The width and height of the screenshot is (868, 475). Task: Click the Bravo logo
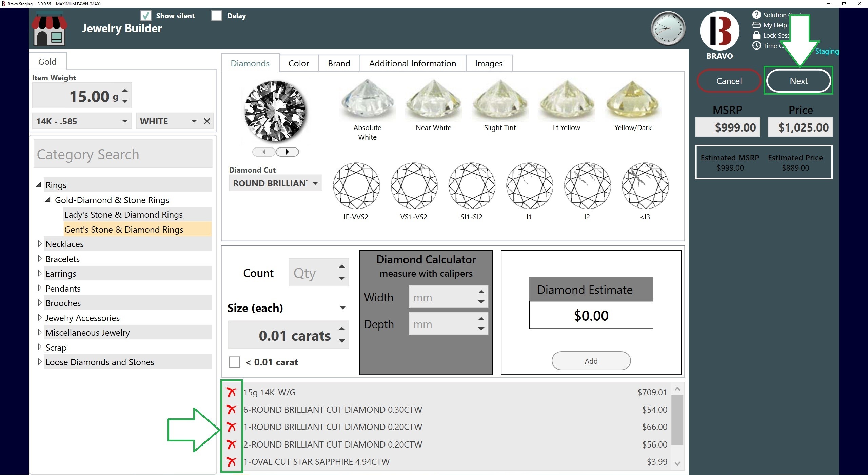click(x=719, y=31)
